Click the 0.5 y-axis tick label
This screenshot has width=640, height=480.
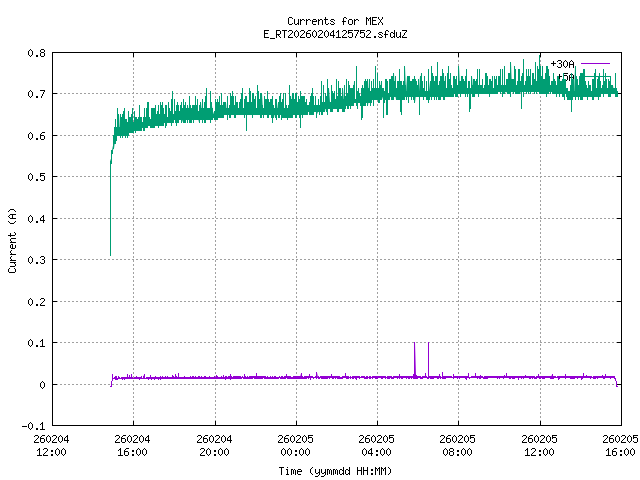click(35, 177)
